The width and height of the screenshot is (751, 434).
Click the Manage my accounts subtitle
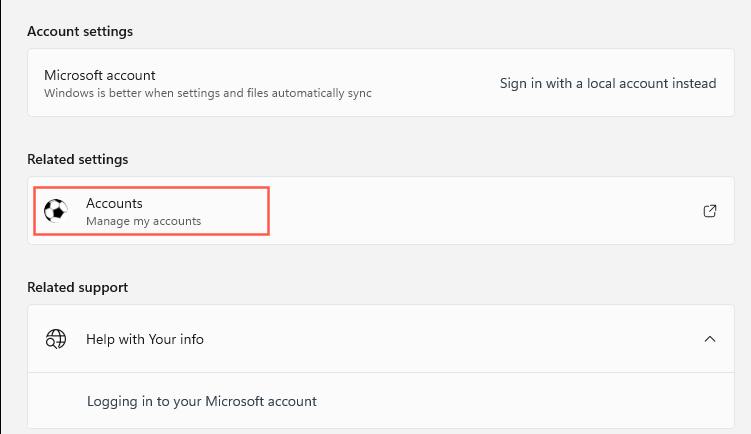click(x=143, y=221)
